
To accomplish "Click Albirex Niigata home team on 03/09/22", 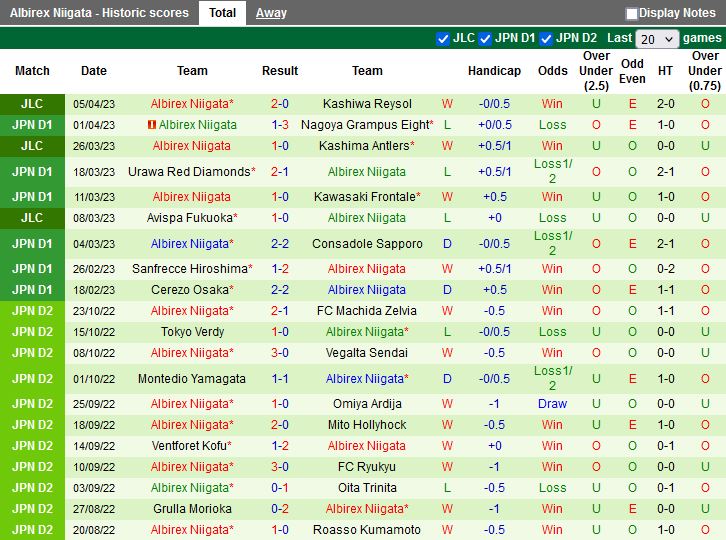I will point(192,488).
